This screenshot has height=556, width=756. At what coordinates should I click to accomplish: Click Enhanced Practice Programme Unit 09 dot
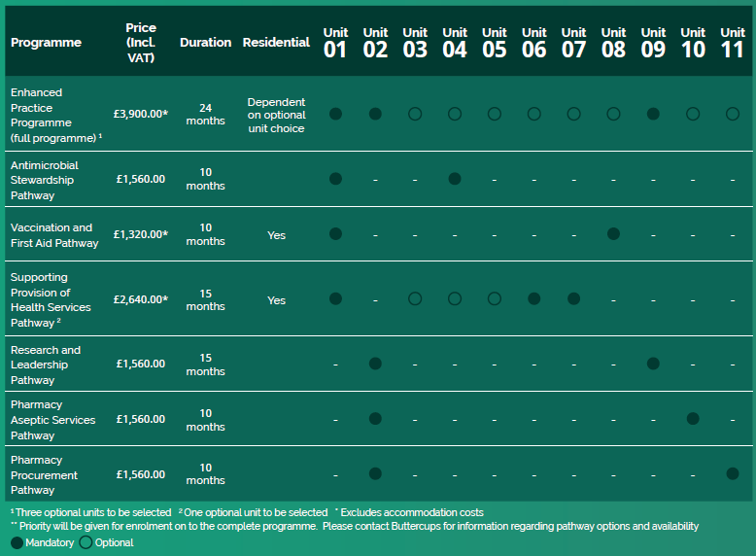(x=653, y=114)
